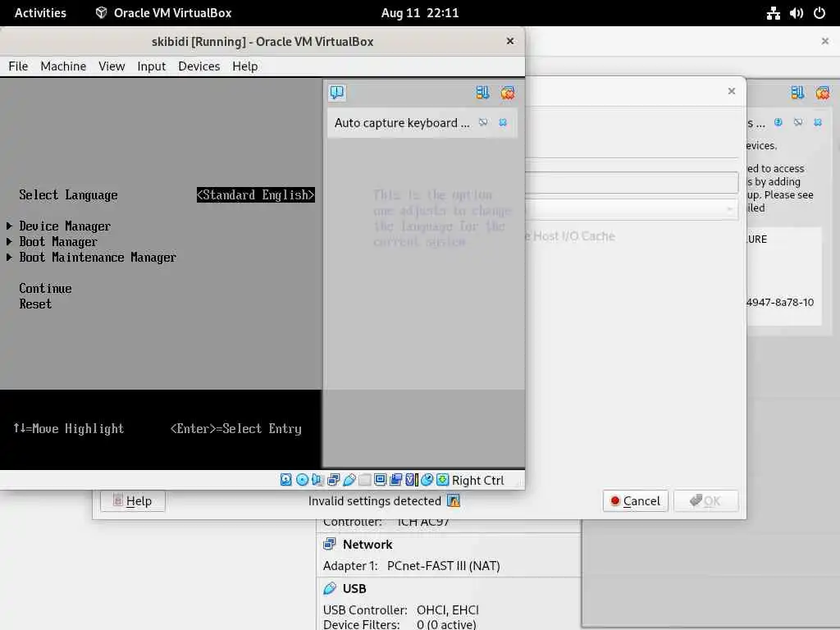This screenshot has width=840, height=630.
Task: Open the volume icon in GNOME top bar
Action: pos(797,13)
